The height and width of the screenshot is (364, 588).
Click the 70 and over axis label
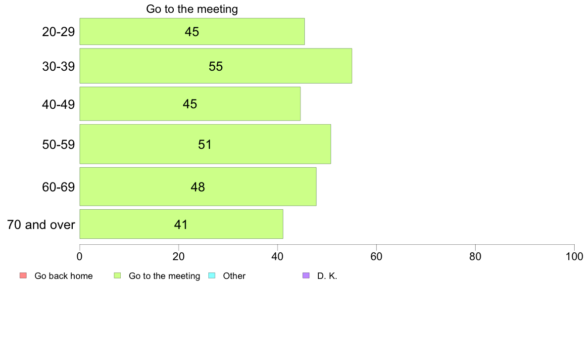[x=41, y=225]
